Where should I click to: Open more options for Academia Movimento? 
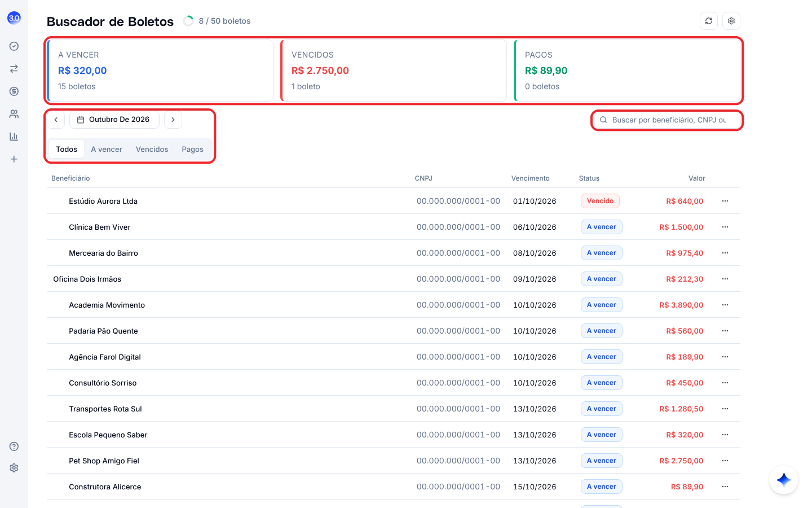[x=725, y=305]
